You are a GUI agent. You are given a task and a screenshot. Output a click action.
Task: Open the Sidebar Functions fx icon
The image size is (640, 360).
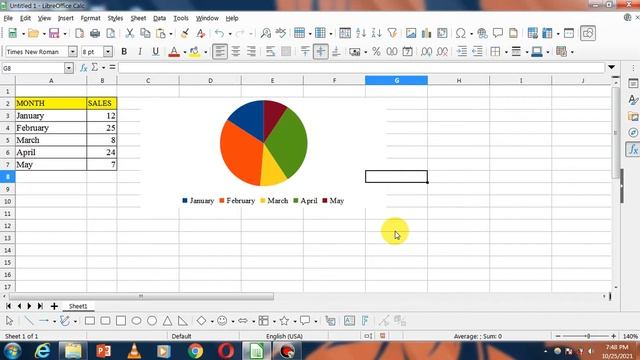(633, 149)
